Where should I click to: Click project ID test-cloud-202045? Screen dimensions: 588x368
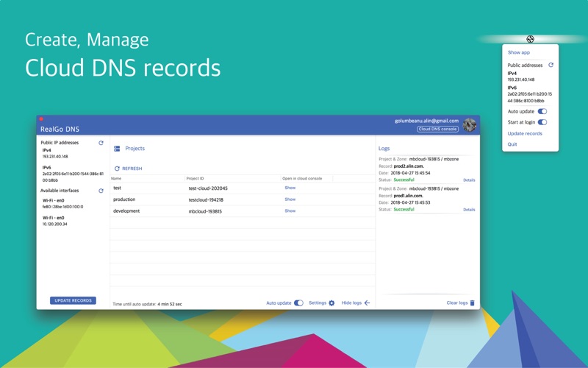[x=208, y=188]
